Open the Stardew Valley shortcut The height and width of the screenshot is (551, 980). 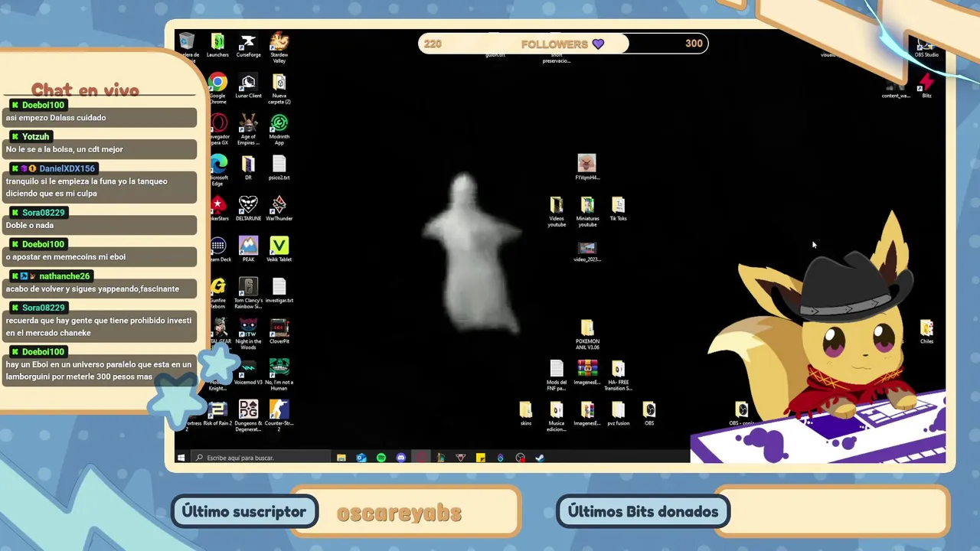coord(279,47)
